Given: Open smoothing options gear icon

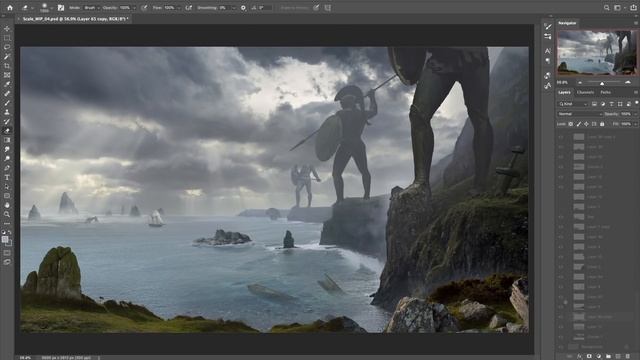Looking at the screenshot, I should [x=243, y=8].
